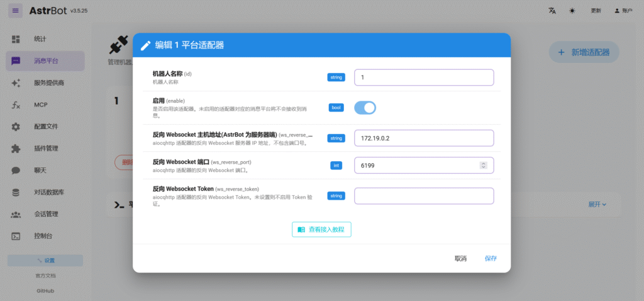This screenshot has width=644, height=301.
Task: Disable the 启用 adapter toggle switch
Action: coord(365,108)
